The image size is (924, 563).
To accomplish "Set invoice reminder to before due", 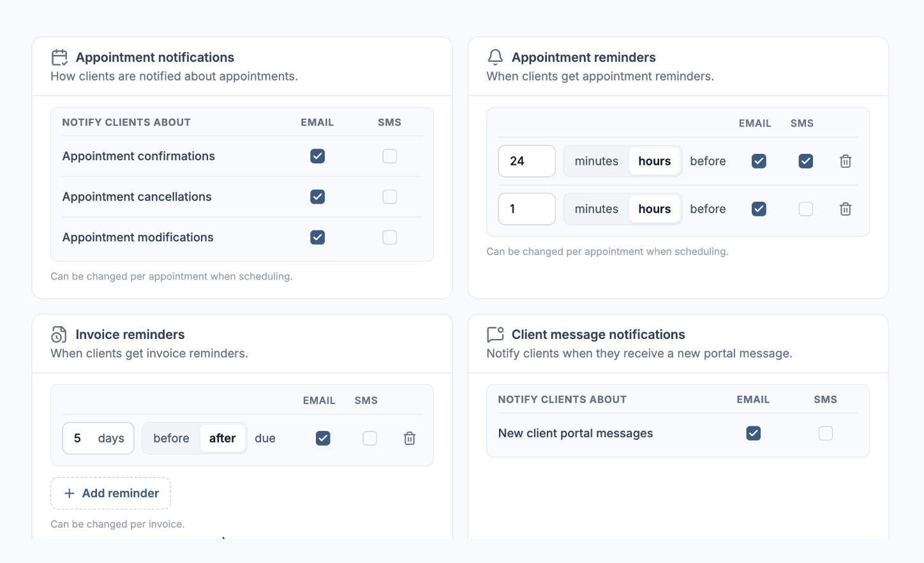I will coord(171,439).
